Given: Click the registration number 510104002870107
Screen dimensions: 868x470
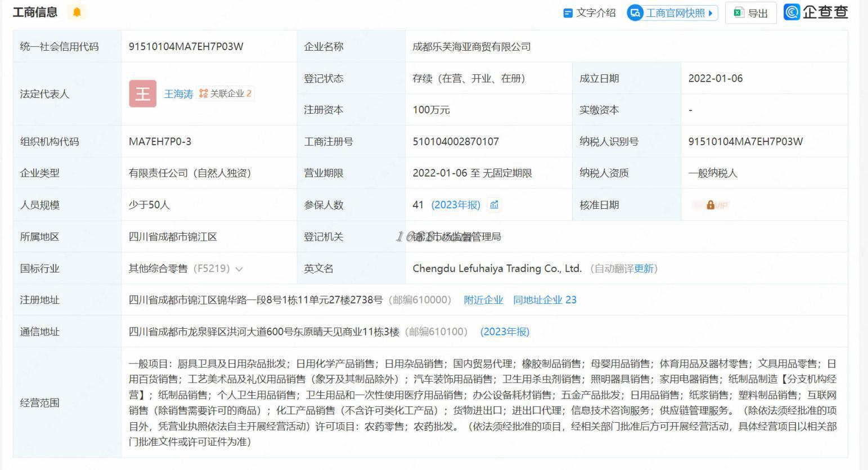Looking at the screenshot, I should (456, 141).
